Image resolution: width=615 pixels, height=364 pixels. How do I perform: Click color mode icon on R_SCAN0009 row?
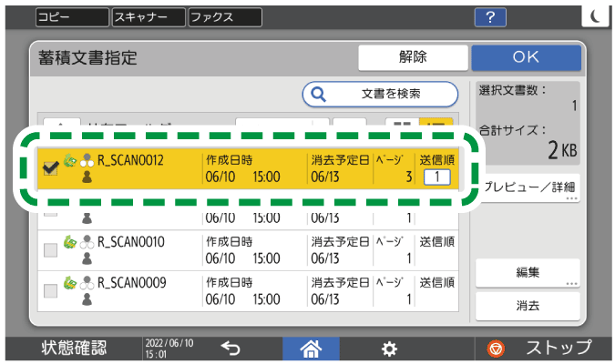click(87, 282)
